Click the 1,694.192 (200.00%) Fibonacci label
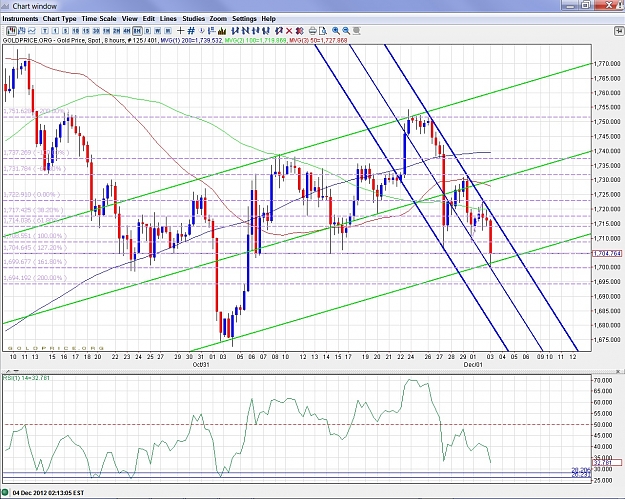This screenshot has width=625, height=499. click(x=33, y=278)
